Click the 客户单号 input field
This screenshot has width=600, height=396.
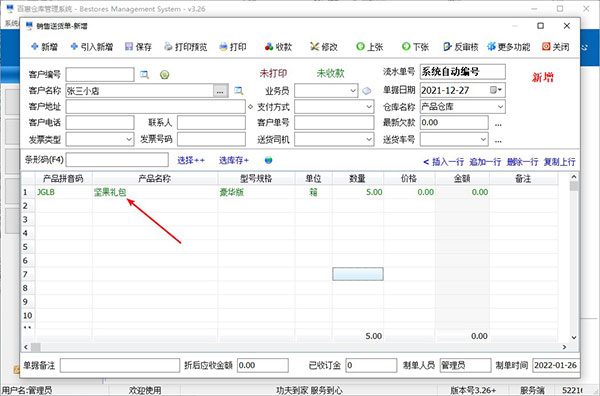334,123
